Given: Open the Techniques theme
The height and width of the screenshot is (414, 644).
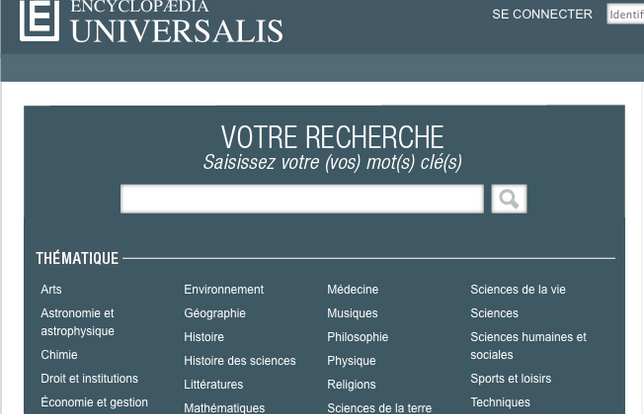Looking at the screenshot, I should [500, 402].
